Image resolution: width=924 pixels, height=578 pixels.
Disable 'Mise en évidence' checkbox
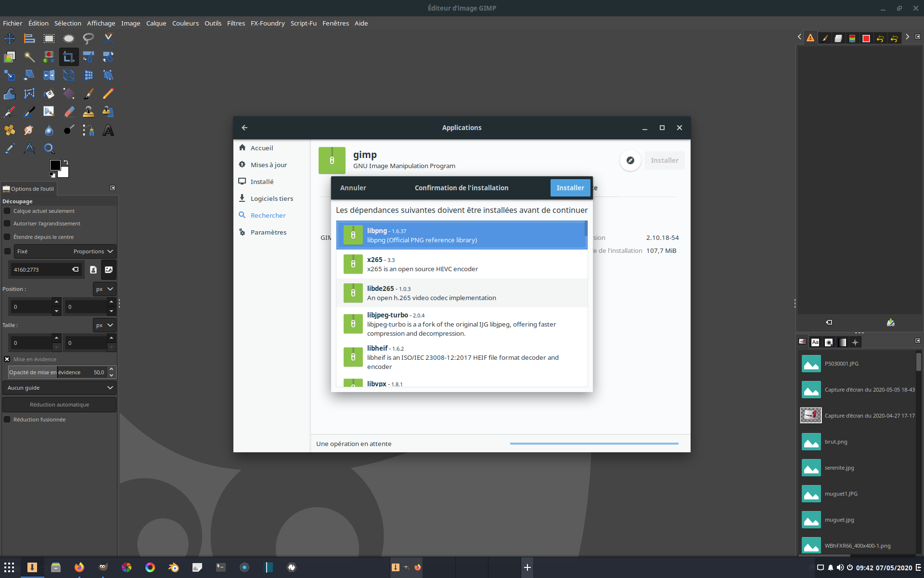point(7,359)
